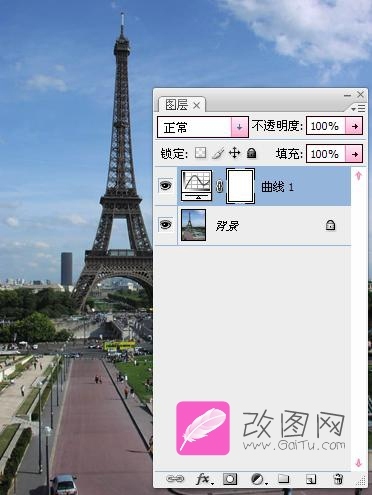Lock all layer attributes
This screenshot has height=495, width=372.
(x=252, y=153)
